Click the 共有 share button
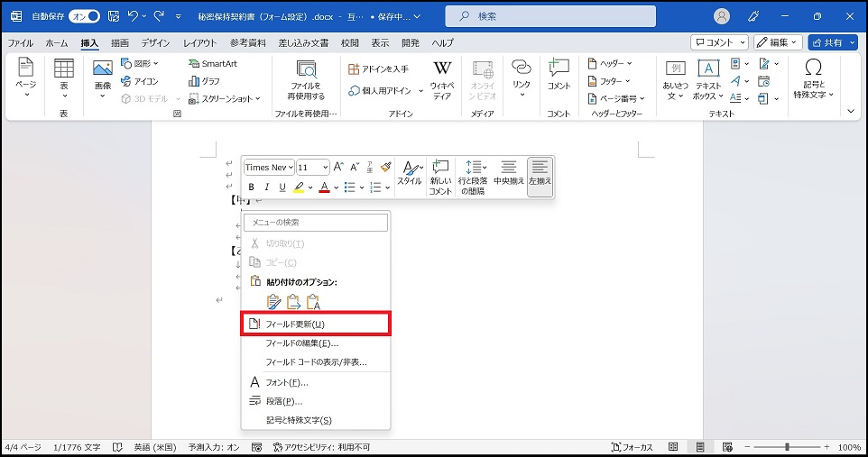Viewport: 868px width, 457px height. (833, 42)
